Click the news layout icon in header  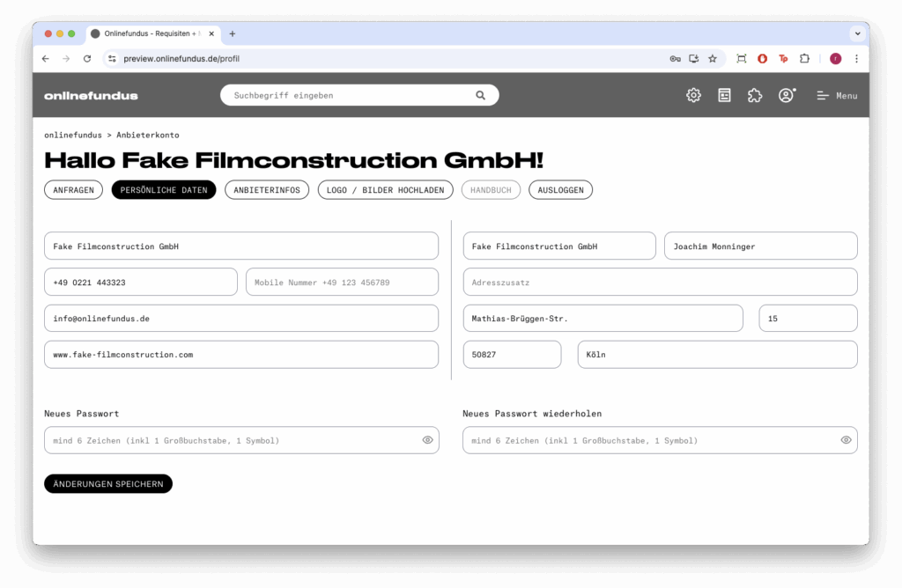click(724, 95)
